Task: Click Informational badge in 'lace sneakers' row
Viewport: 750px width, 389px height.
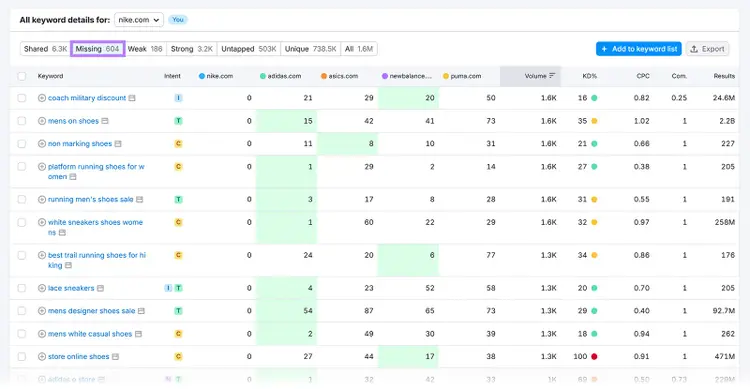Action: click(x=168, y=288)
